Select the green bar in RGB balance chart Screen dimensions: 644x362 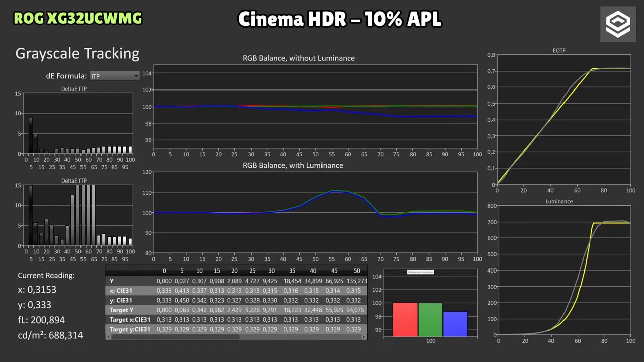click(430, 320)
